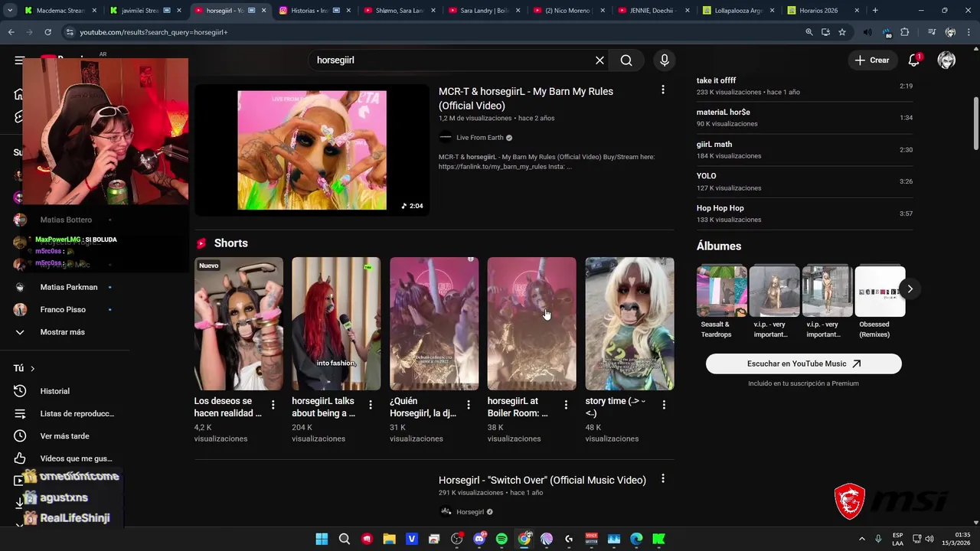Open options for Switch Over video

(662, 478)
